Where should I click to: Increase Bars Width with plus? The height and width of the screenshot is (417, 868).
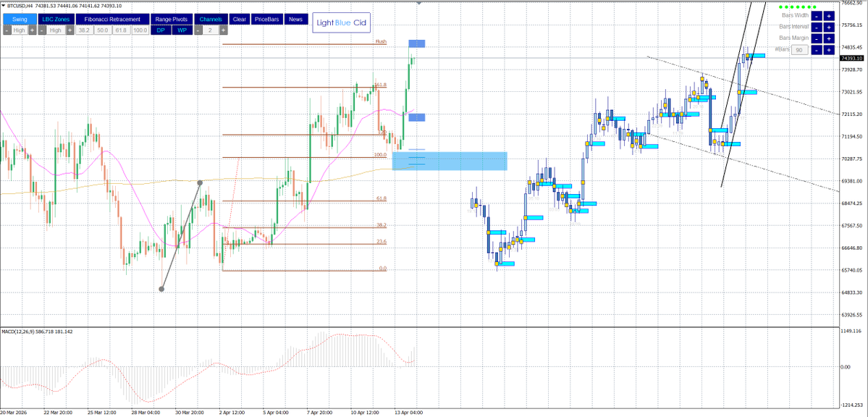pyautogui.click(x=829, y=15)
